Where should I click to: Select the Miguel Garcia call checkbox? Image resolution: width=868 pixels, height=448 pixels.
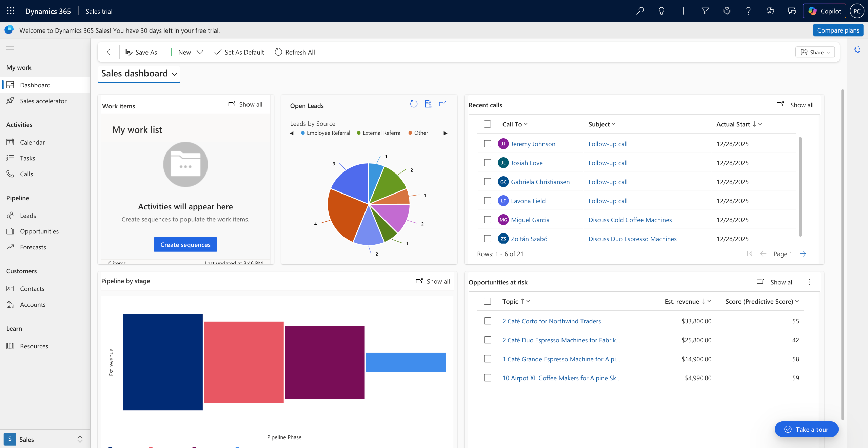(487, 220)
